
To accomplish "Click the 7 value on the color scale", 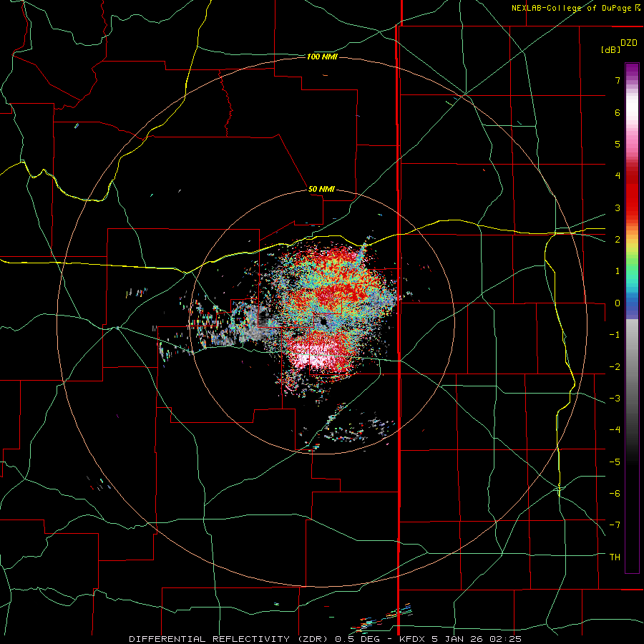I will 618,80.
